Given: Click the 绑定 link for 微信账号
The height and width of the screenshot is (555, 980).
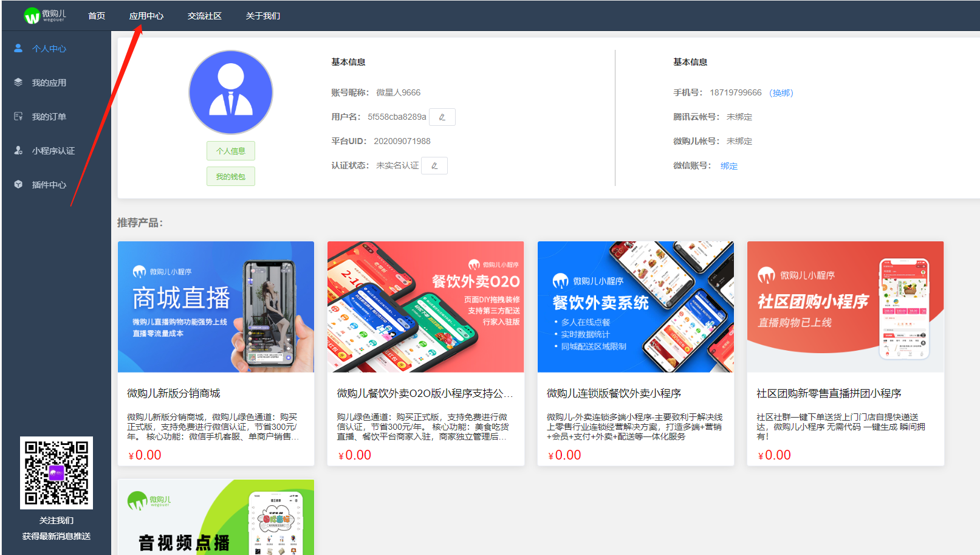Looking at the screenshot, I should click(x=729, y=166).
